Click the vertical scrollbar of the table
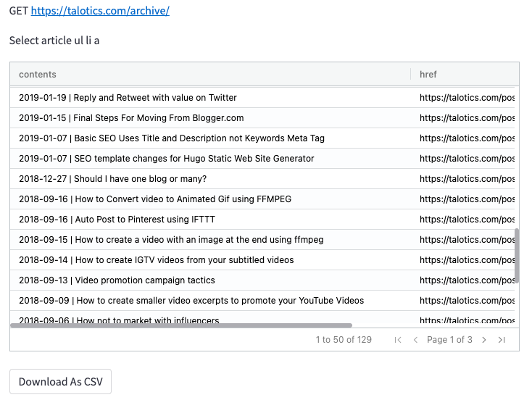Screen dimensions: 532x400 [517, 255]
